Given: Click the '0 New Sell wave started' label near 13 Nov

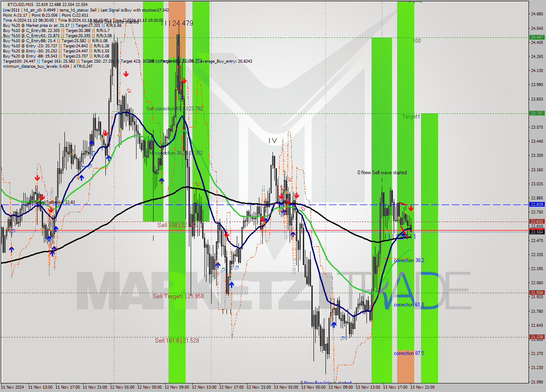Looking at the screenshot, I should click(382, 173).
